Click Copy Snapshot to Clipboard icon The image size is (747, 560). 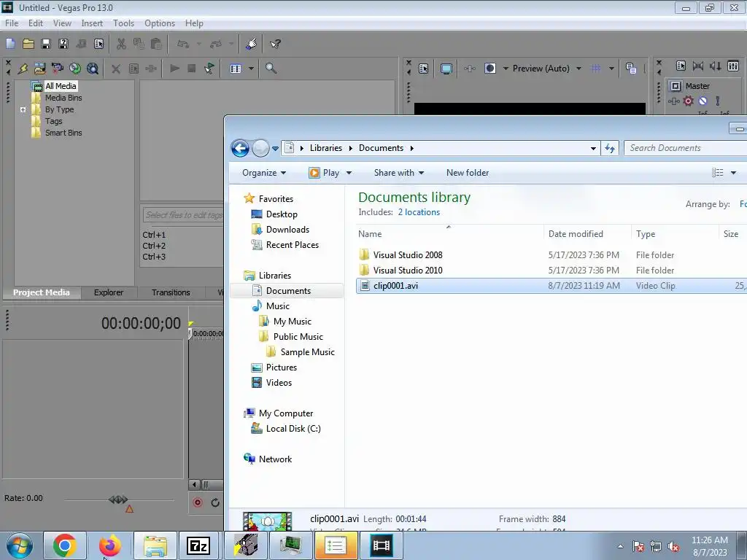(x=631, y=69)
